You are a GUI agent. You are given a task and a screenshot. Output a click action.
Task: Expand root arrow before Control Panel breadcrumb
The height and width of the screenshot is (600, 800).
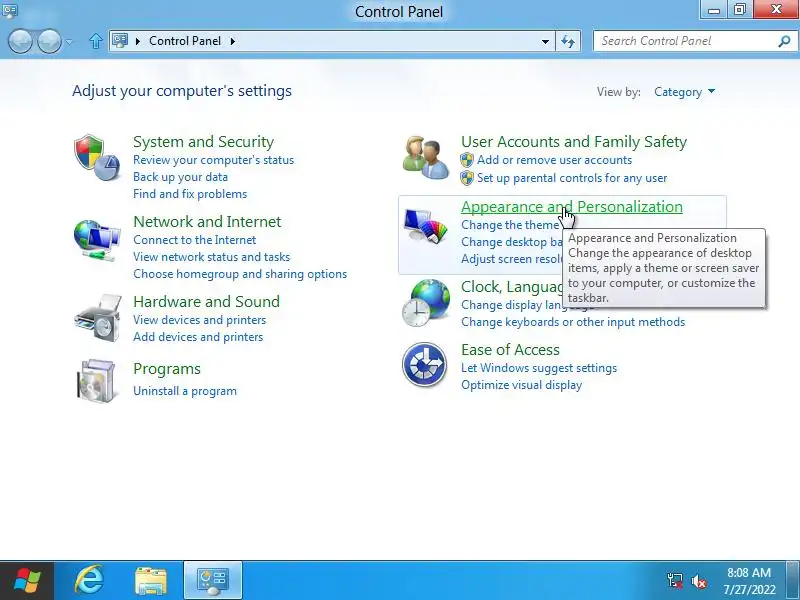[x=138, y=41]
